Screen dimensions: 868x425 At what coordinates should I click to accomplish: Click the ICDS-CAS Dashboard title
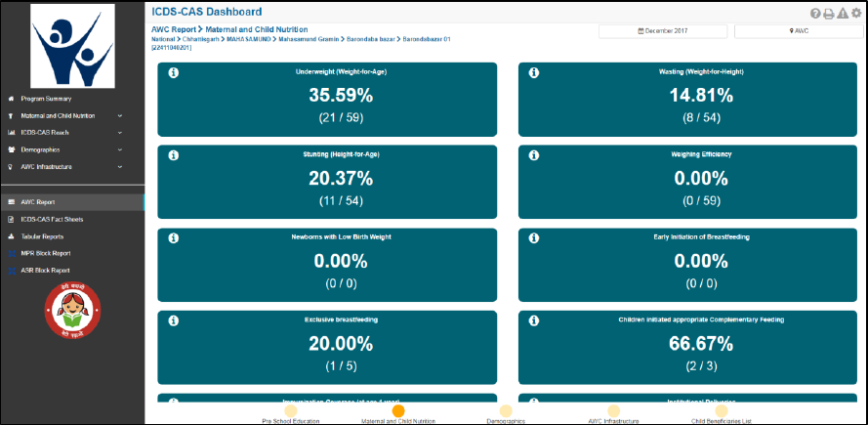[207, 12]
